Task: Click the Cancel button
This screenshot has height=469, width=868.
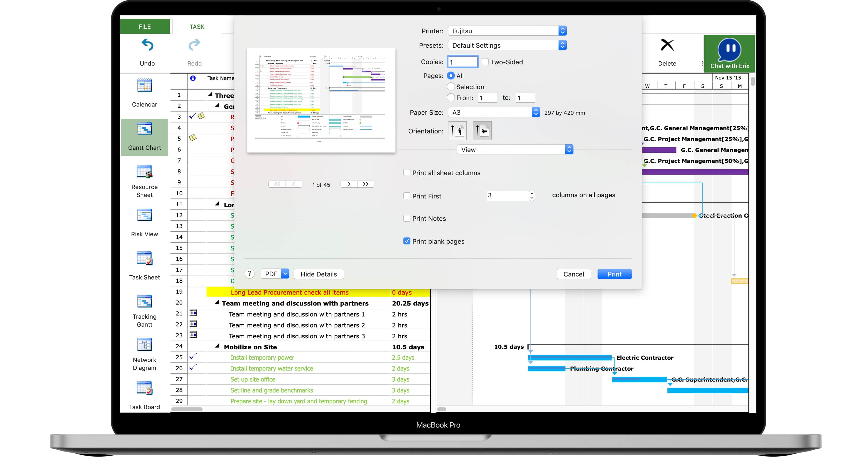Action: coord(573,274)
